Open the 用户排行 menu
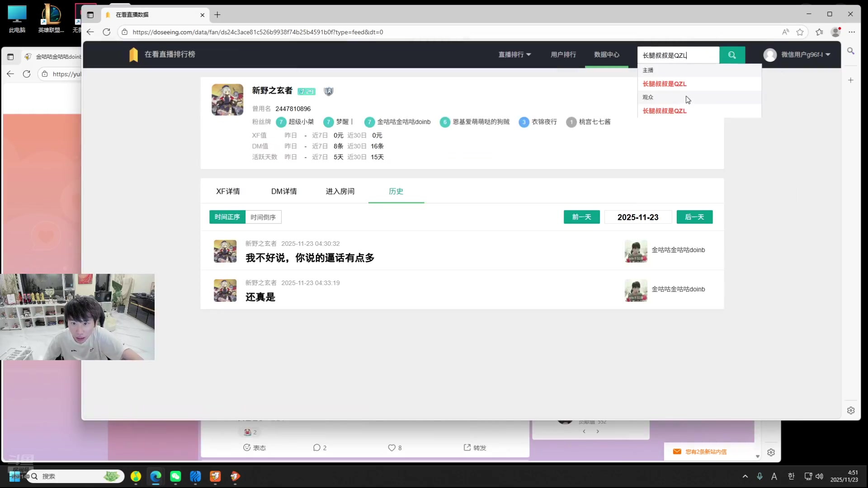This screenshot has height=488, width=868. pyautogui.click(x=563, y=55)
